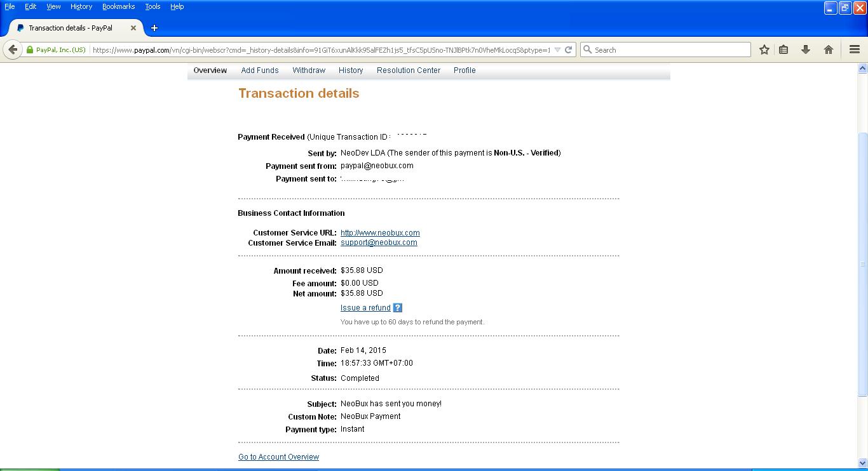Click the green padlock site identity icon
Screen dimensions: 868x471
[29, 50]
